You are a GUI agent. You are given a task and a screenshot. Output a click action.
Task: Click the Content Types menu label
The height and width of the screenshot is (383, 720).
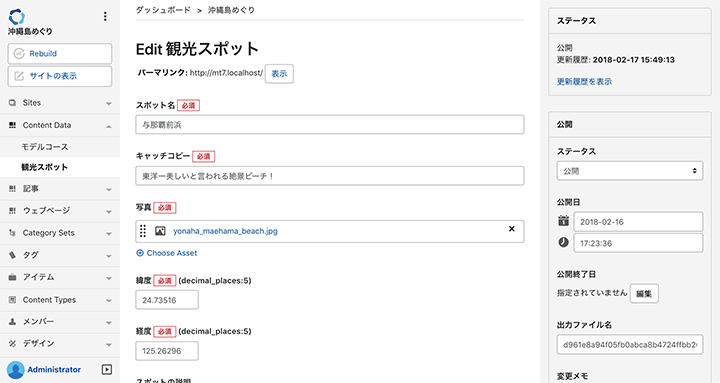[x=49, y=300]
